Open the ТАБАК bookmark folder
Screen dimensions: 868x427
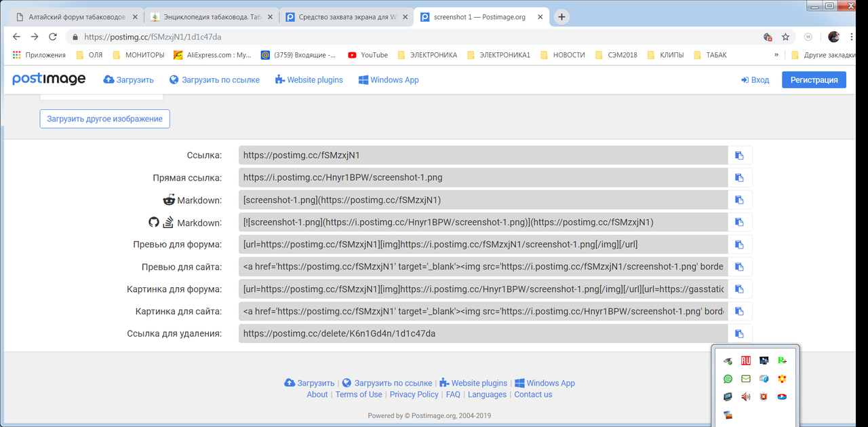click(x=711, y=55)
